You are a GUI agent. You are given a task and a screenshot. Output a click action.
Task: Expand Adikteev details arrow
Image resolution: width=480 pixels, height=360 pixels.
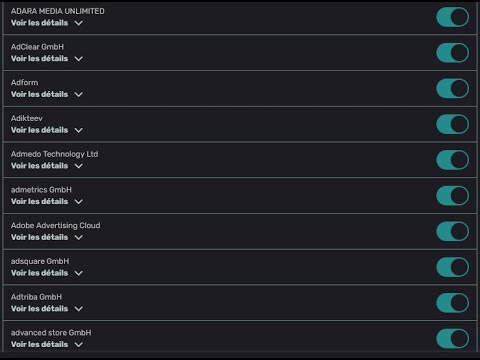(79, 130)
